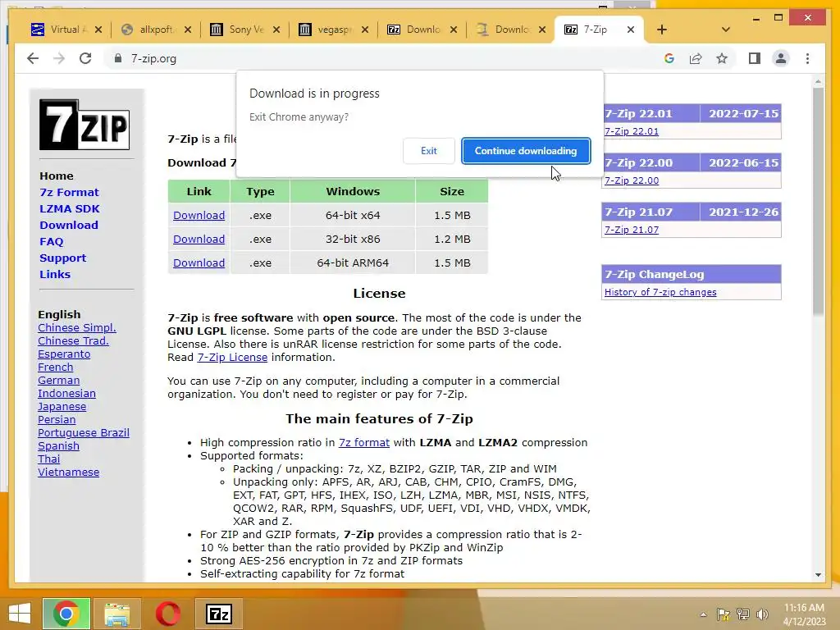The image size is (840, 630).
Task: Open FAQ sidebar link
Action: pyautogui.click(x=52, y=242)
